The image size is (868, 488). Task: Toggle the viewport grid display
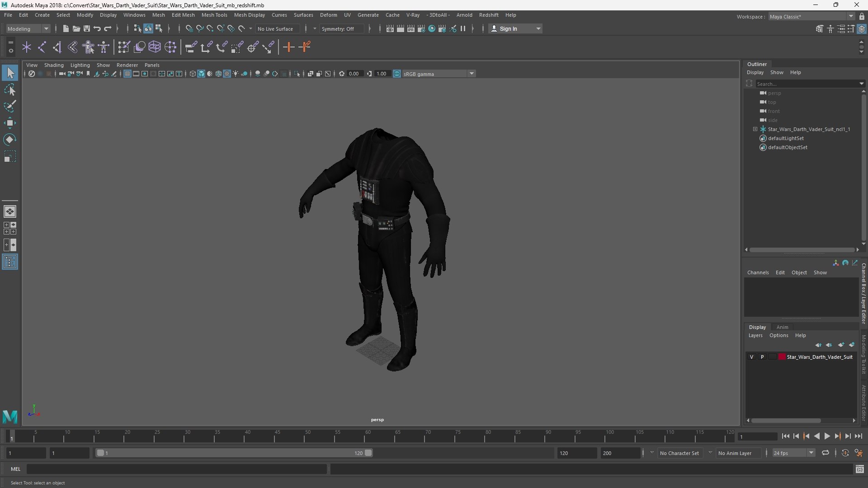point(127,74)
